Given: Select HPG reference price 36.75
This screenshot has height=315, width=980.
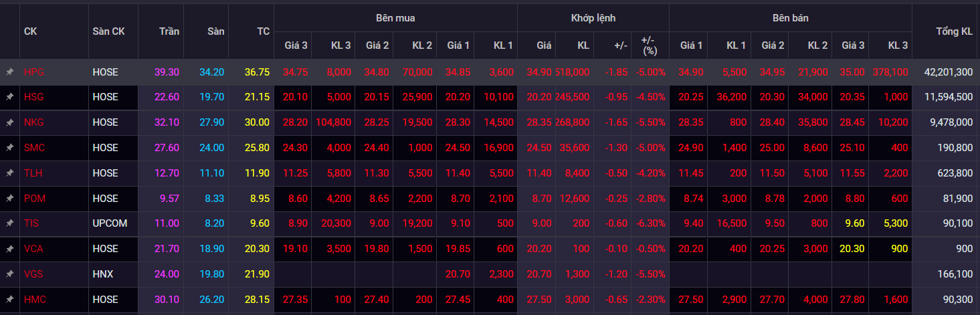Looking at the screenshot, I should 258,72.
